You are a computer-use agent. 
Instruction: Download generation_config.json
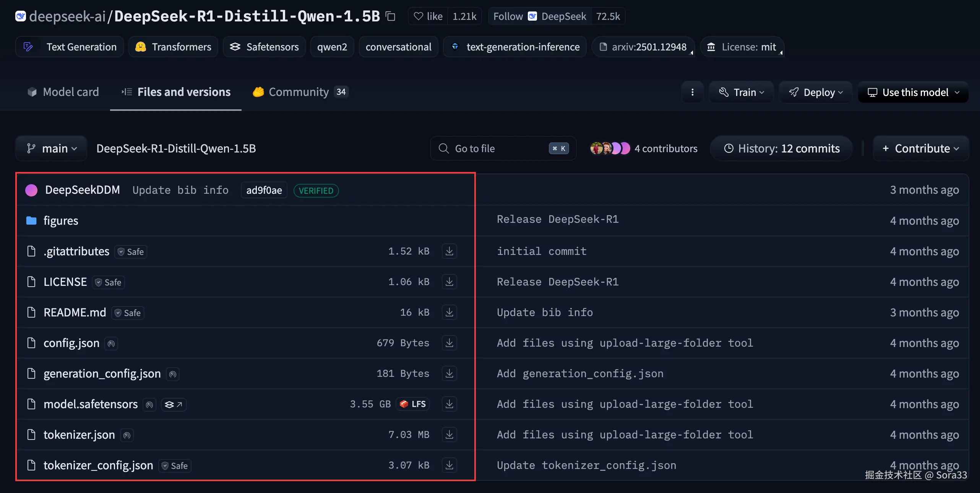tap(449, 374)
